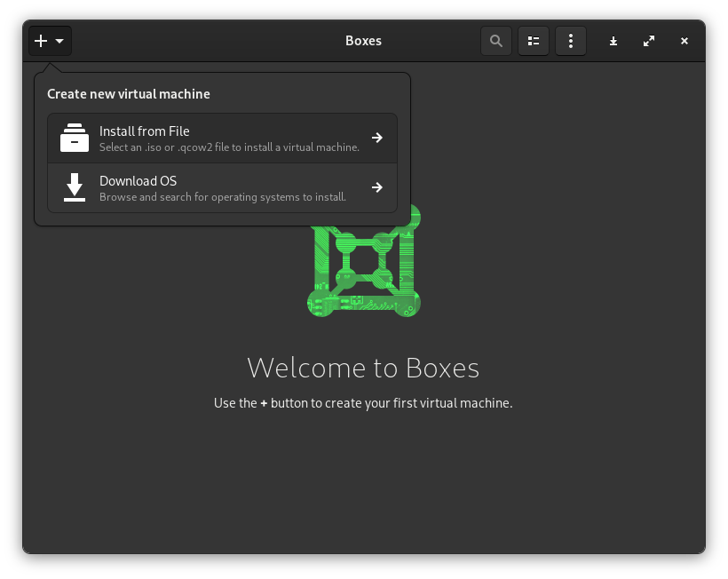The image size is (728, 579).
Task: Click the plus icon to create a machine
Action: 40,41
